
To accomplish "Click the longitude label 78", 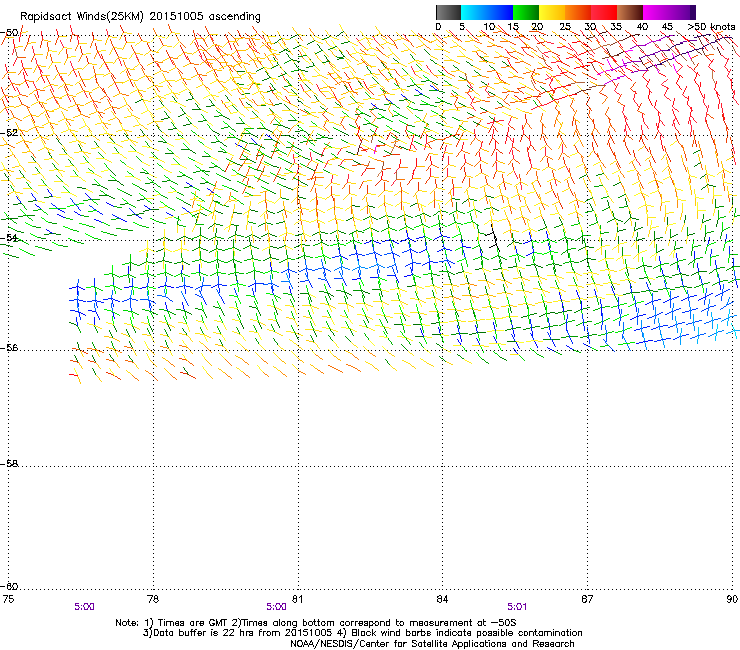I will tap(153, 599).
